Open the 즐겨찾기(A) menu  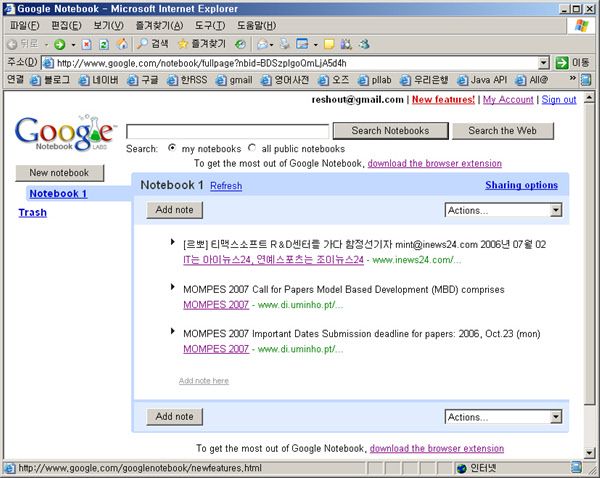[x=159, y=26]
